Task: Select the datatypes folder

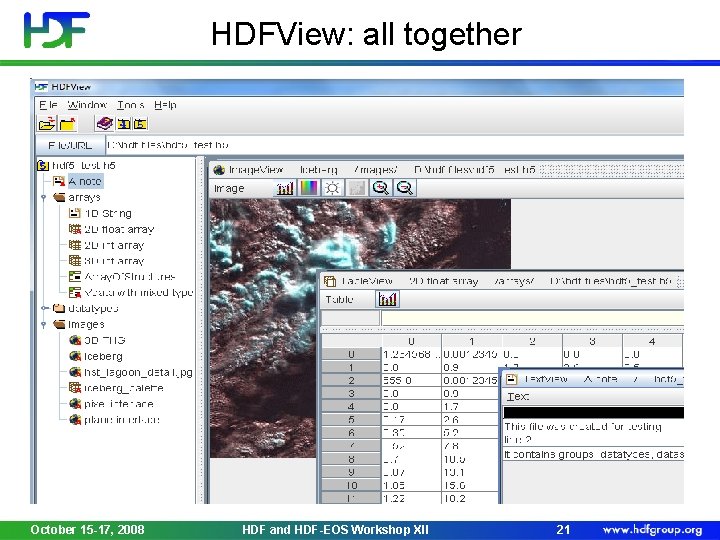Action: coord(93,308)
